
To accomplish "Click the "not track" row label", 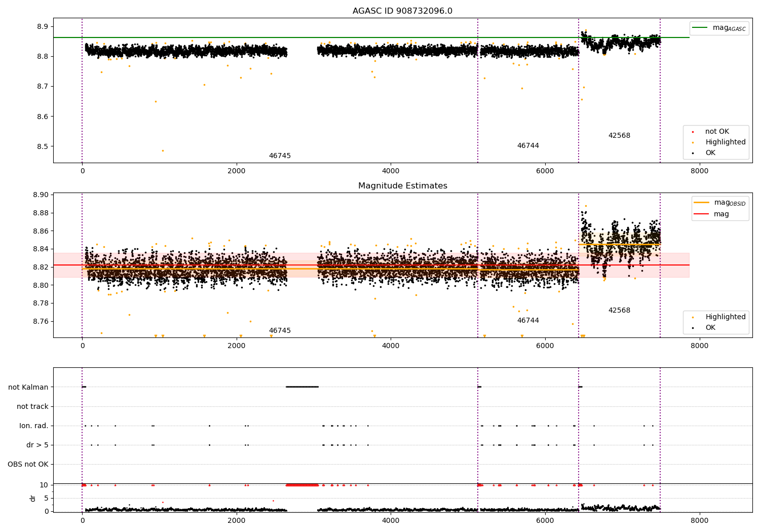I will pos(32,406).
